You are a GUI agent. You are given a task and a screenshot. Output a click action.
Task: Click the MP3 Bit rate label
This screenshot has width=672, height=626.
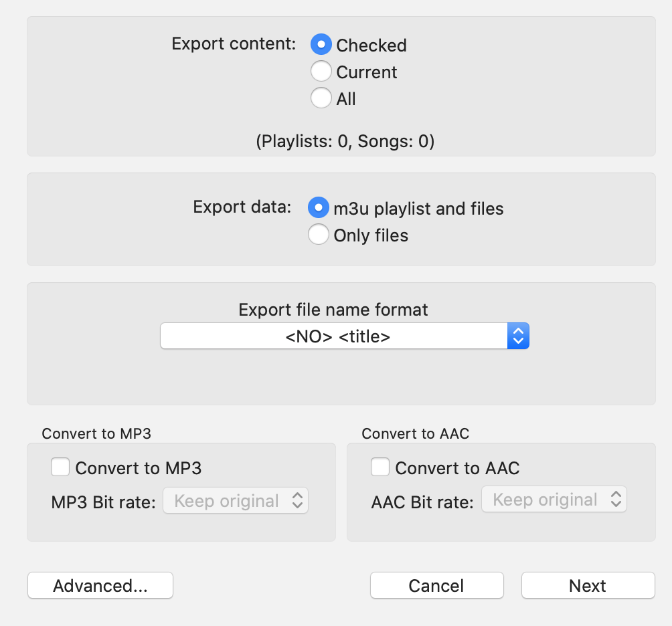coord(103,502)
